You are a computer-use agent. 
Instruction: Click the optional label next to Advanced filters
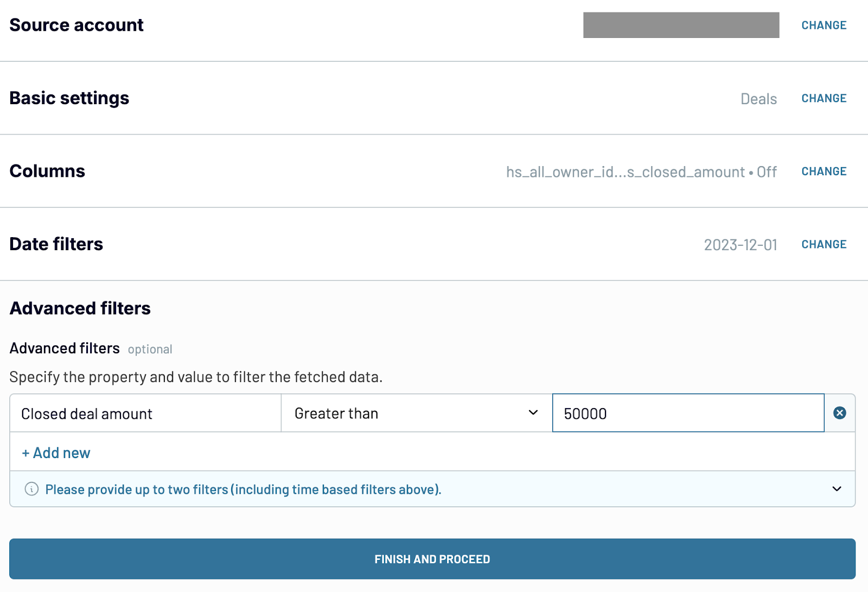[x=150, y=349]
